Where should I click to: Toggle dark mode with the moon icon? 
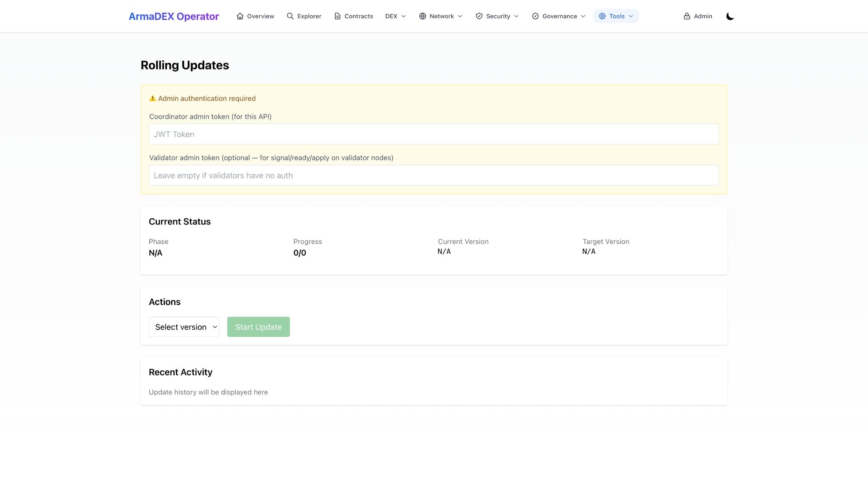[x=730, y=16]
